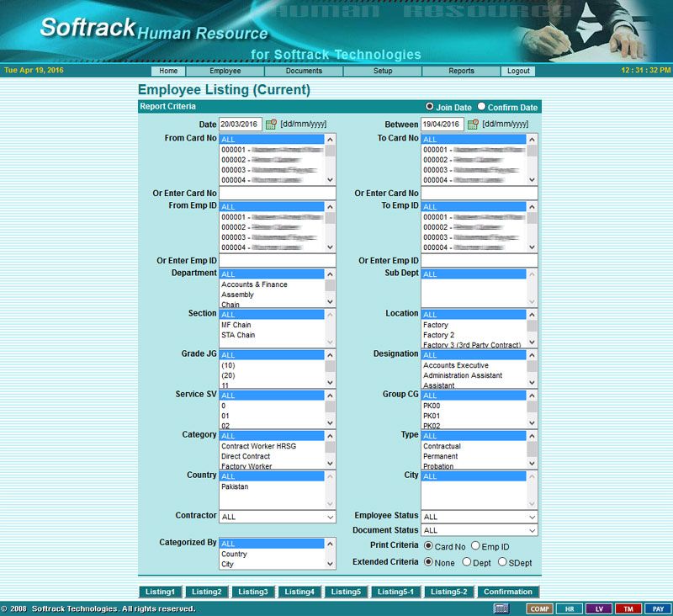
Task: Switch to the LV module
Action: [x=598, y=608]
